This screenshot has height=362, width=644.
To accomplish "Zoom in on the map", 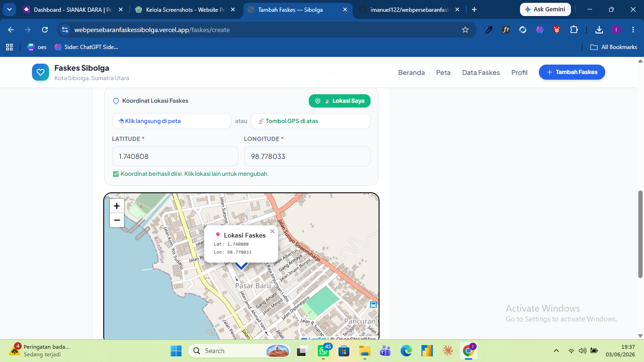I will point(117,206).
